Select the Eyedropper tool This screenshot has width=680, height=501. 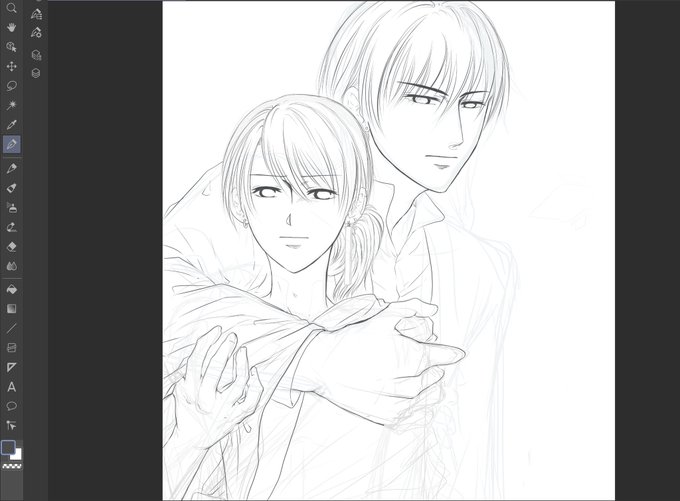(11, 125)
